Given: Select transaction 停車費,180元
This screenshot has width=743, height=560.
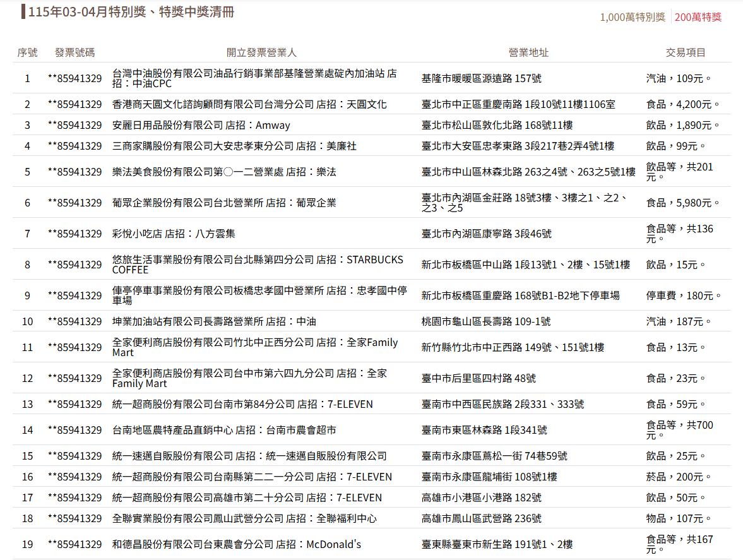Looking at the screenshot, I should tap(684, 295).
